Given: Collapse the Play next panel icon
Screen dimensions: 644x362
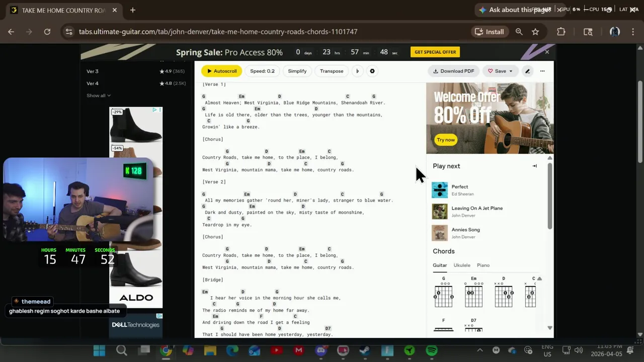Looking at the screenshot, I should [x=534, y=166].
